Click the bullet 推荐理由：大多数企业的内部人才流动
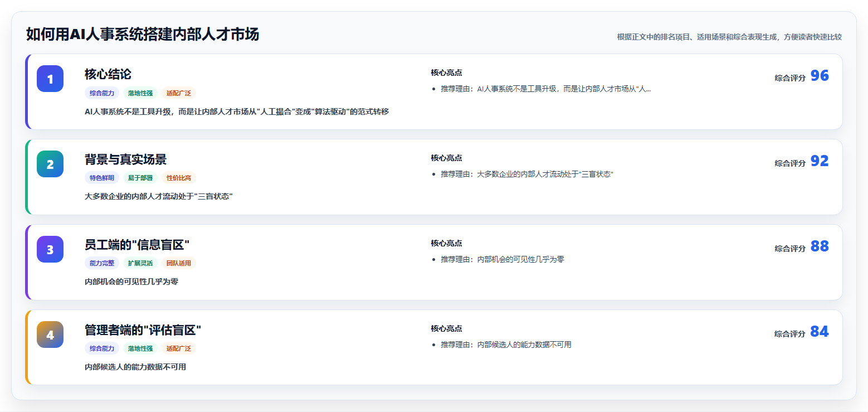This screenshot has width=868, height=412. 527,174
